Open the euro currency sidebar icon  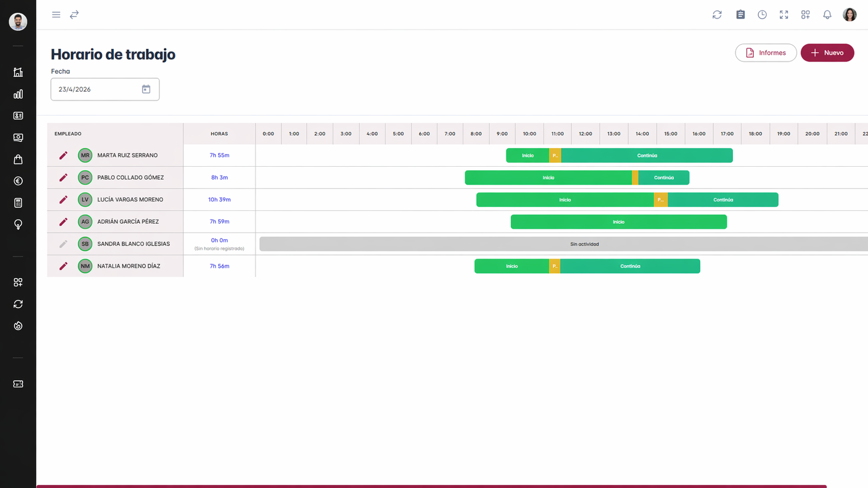click(18, 181)
